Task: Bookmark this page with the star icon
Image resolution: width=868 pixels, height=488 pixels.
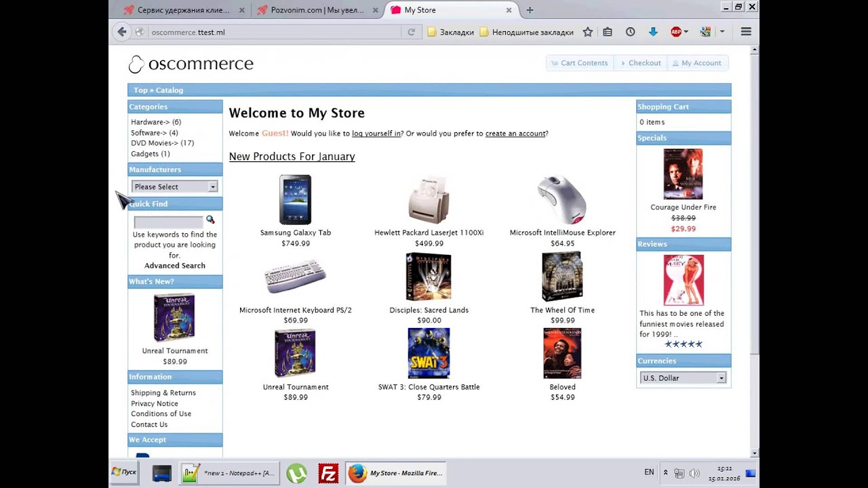Action: (x=588, y=32)
